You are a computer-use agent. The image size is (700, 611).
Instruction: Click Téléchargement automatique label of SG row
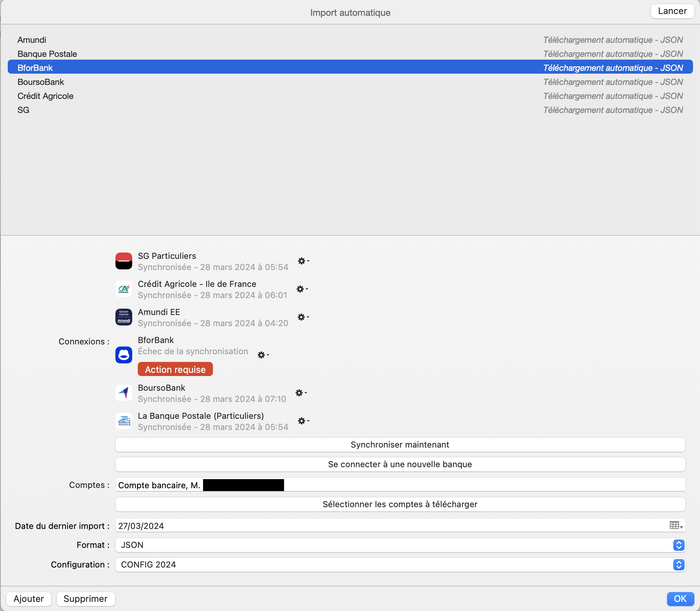click(613, 110)
